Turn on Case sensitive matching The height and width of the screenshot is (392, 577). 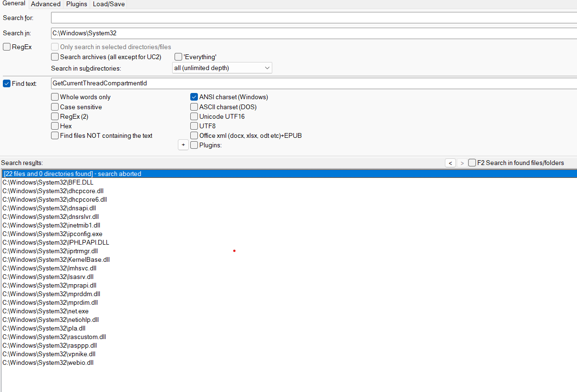(55, 107)
